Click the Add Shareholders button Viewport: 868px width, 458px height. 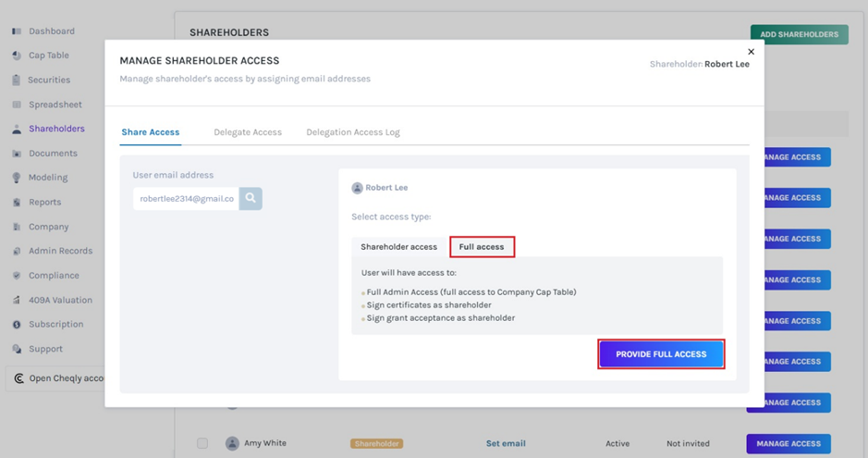pos(800,34)
